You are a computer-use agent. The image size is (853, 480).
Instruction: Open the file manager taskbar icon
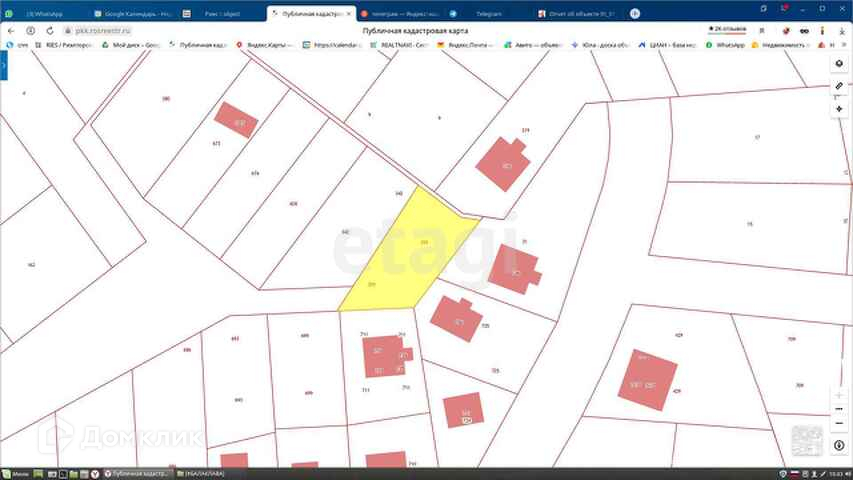coord(73,474)
